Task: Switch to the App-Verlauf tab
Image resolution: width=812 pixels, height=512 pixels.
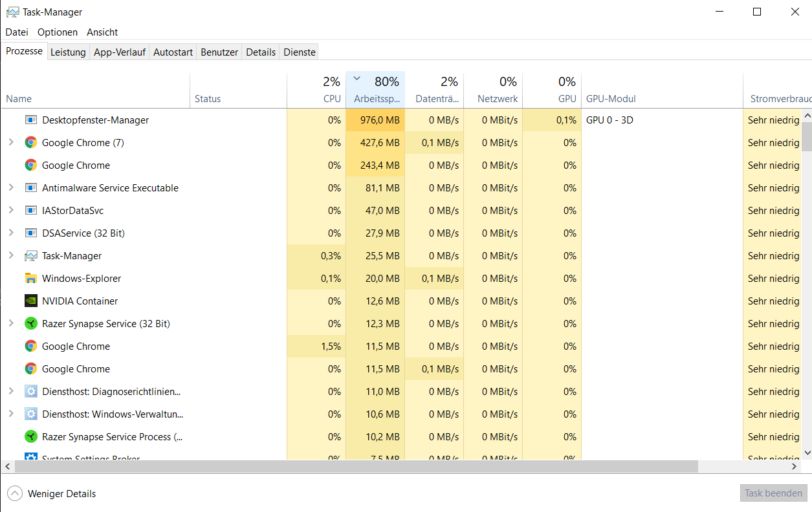Action: click(120, 52)
